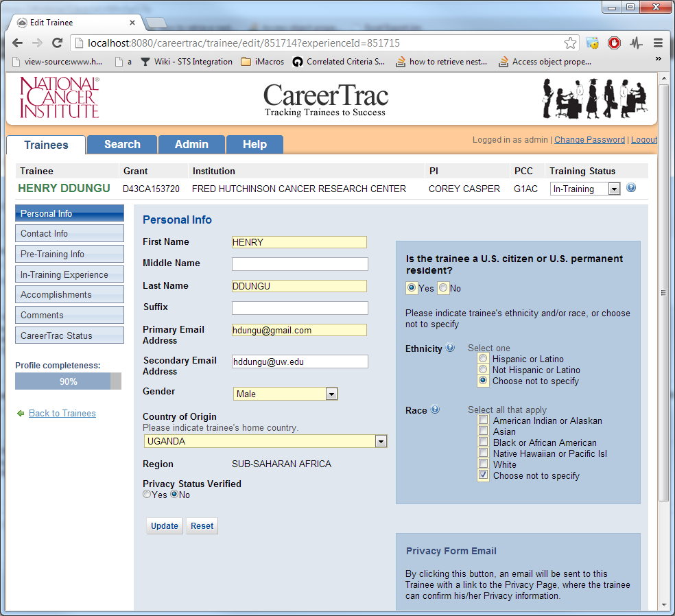This screenshot has width=675, height=616.
Task: Click the page icon in the address bar
Action: pos(79,43)
